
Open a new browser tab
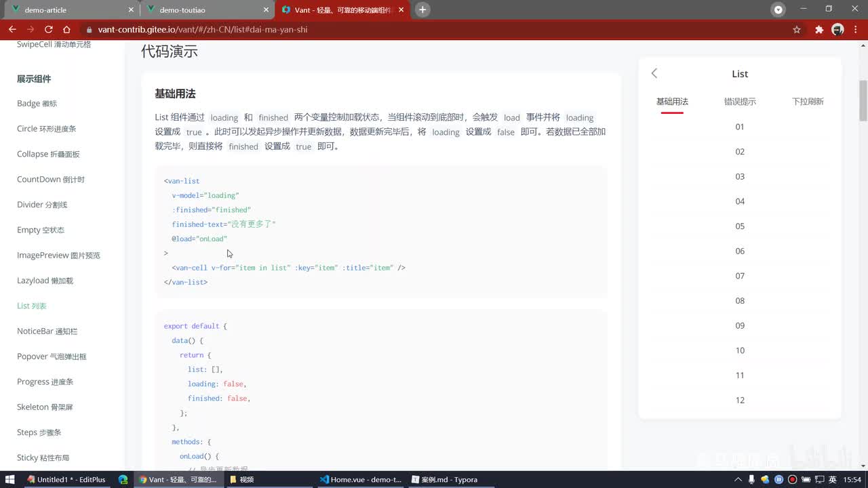pos(422,9)
